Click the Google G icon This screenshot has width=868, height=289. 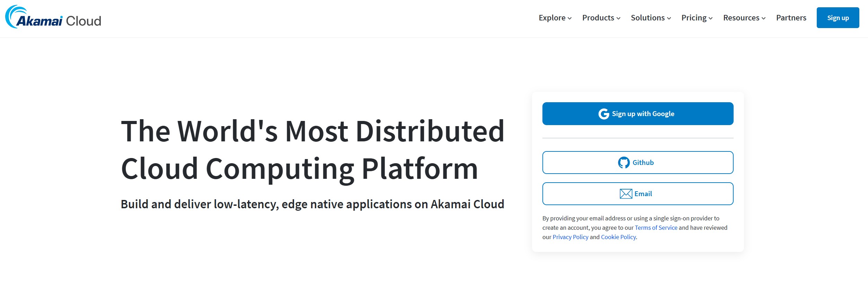click(x=603, y=114)
